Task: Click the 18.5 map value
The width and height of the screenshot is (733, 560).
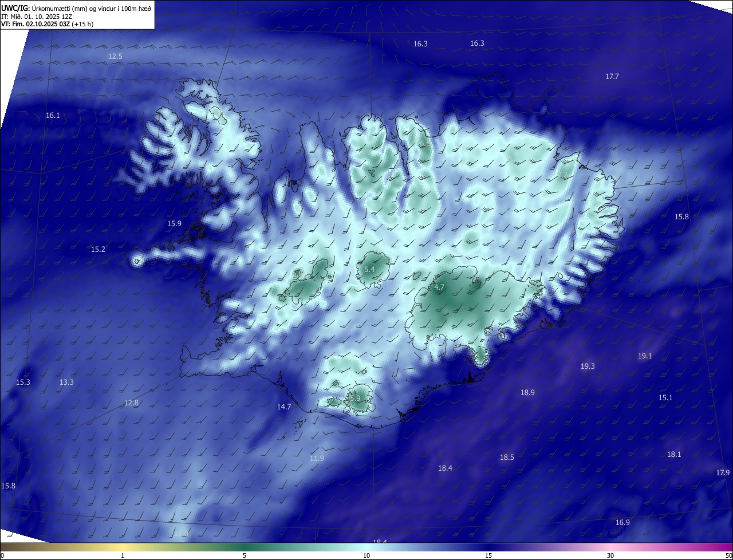Action: click(507, 458)
